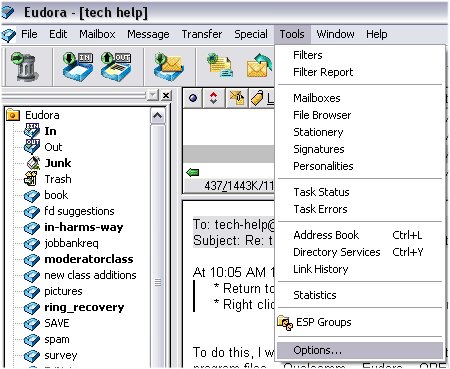450x369 pixels.
Task: Click the red priority arrows column header
Action: 213,98
